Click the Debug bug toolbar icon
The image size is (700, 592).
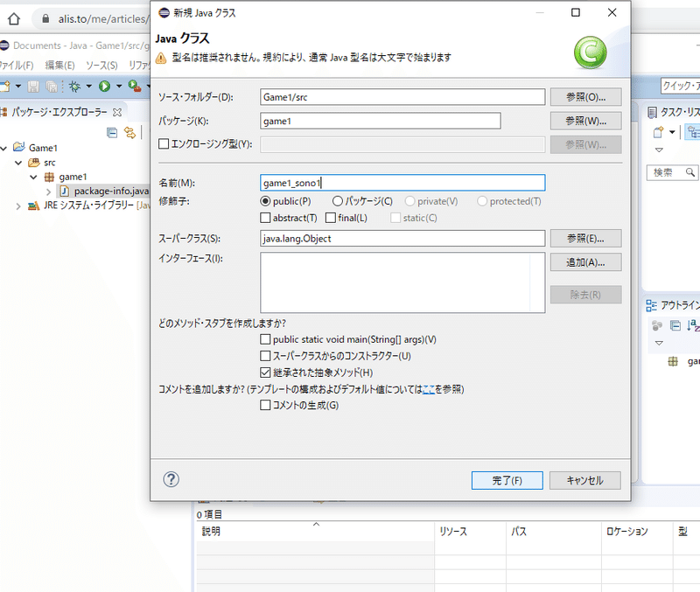coord(74,86)
